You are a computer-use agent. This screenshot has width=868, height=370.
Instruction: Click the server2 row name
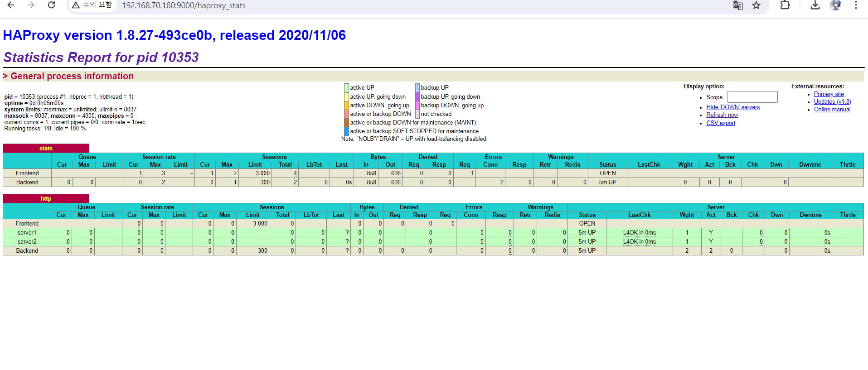(27, 242)
